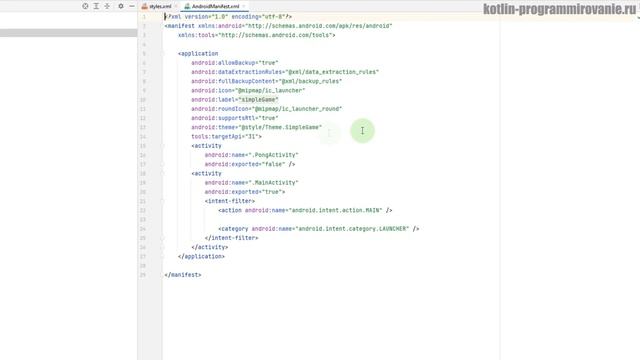Image resolution: width=640 pixels, height=360 pixels.
Task: Click the @style/Theme.SimpleGame value
Action: click(280, 127)
